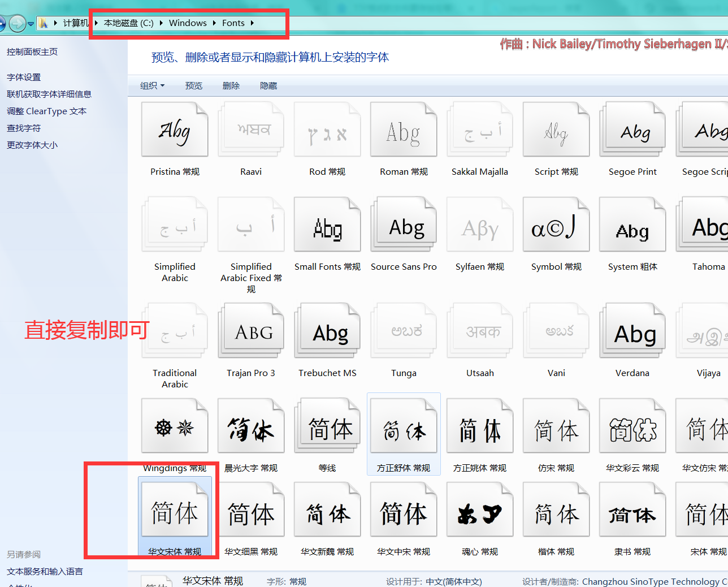728x587 pixels.
Task: Expand the arrow after 计算机 breadcrumb
Action: pos(96,23)
